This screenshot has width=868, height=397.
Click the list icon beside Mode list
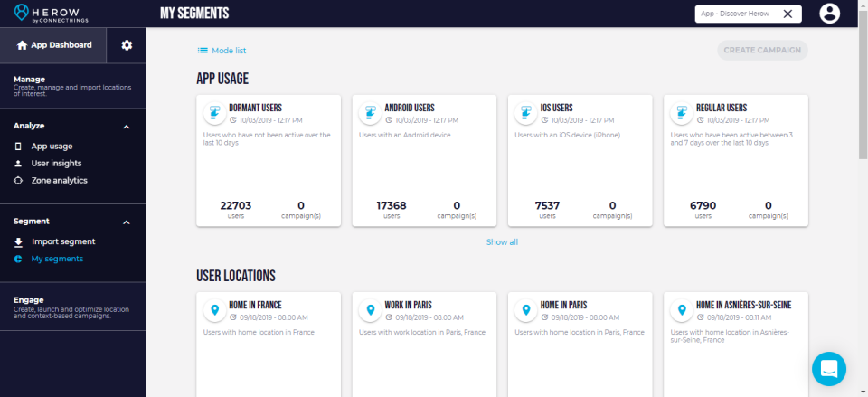tap(203, 51)
